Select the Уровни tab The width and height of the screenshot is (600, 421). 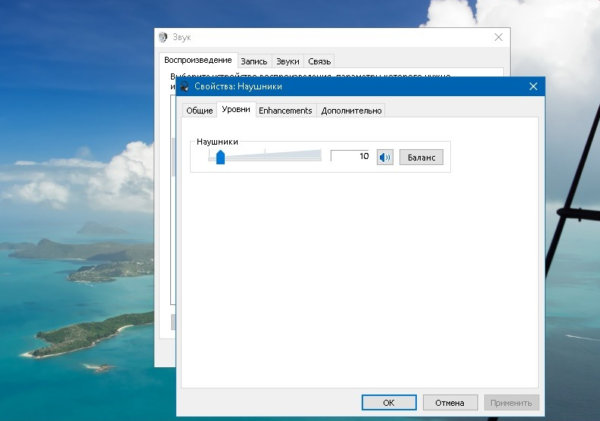coord(236,109)
